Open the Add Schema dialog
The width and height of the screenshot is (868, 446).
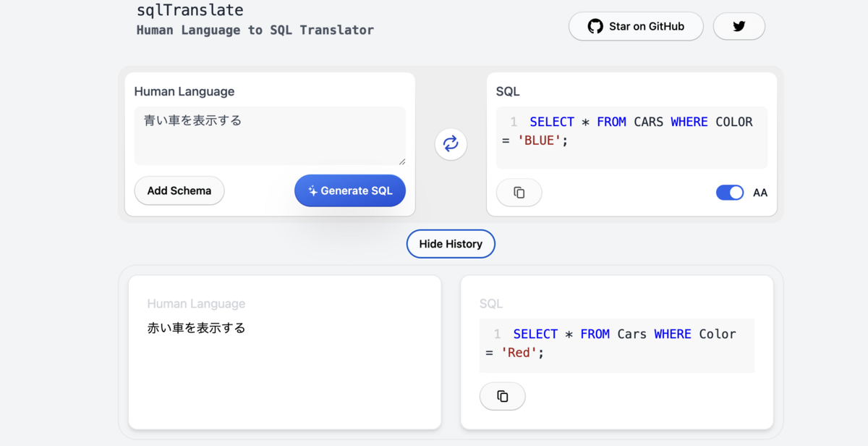pyautogui.click(x=179, y=190)
